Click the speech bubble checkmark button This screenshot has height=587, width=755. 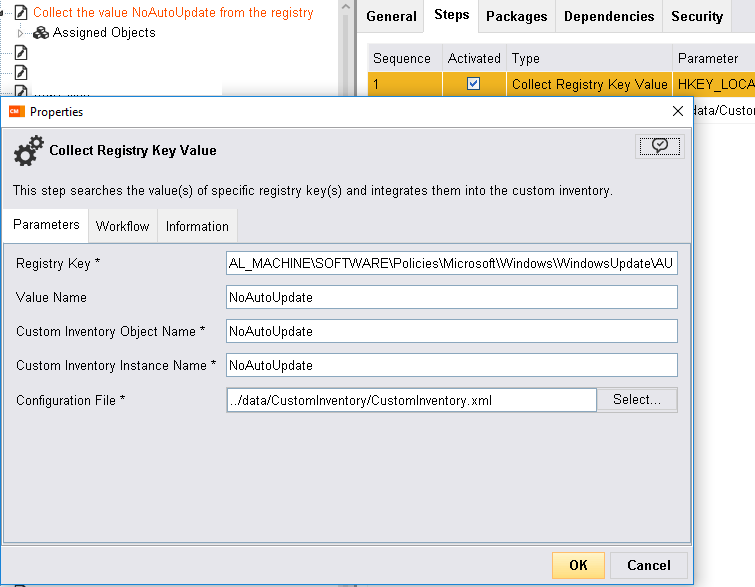click(658, 146)
